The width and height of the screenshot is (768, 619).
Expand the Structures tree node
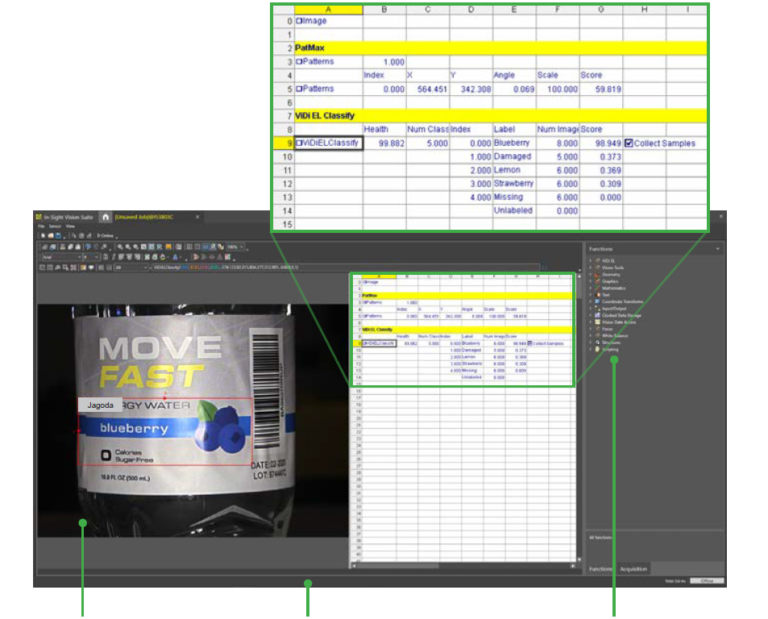pyautogui.click(x=592, y=343)
